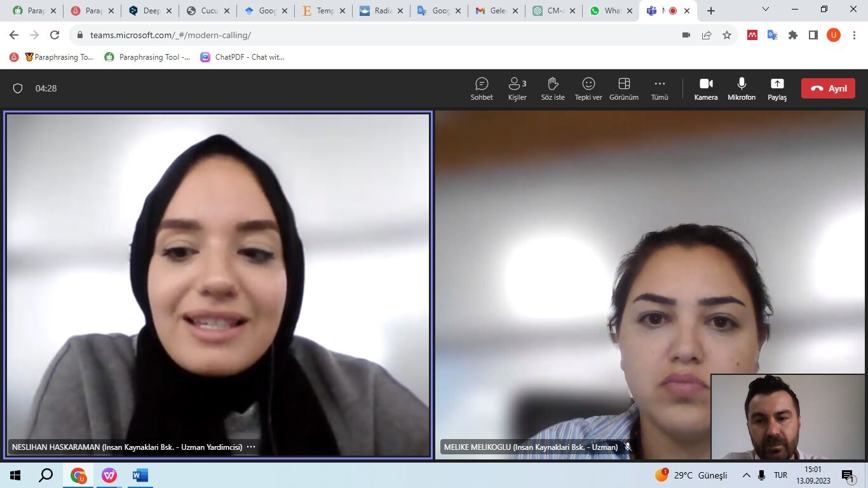Close the Microsoft Teams tab
The image size is (868, 488).
(687, 11)
